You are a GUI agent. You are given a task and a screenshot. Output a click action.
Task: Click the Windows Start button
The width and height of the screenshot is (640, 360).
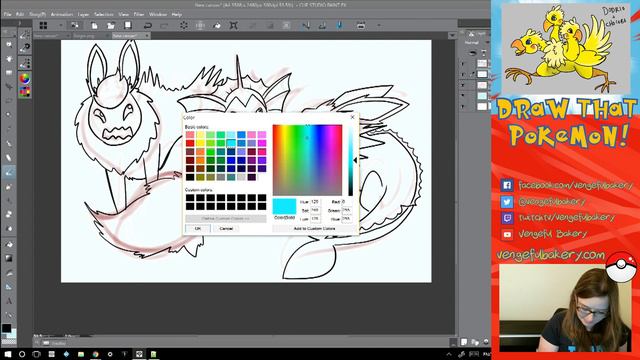point(8,354)
